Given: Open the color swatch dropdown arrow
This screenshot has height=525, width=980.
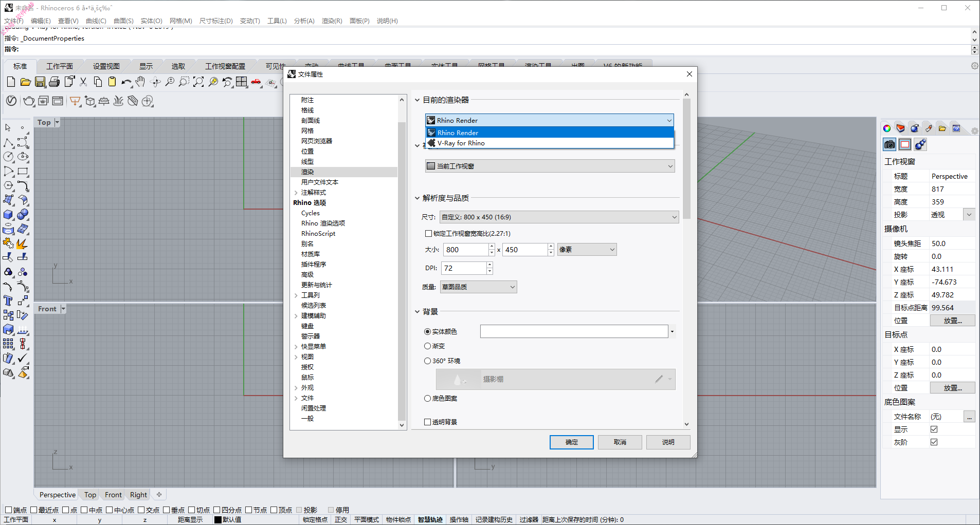Looking at the screenshot, I should click(672, 331).
